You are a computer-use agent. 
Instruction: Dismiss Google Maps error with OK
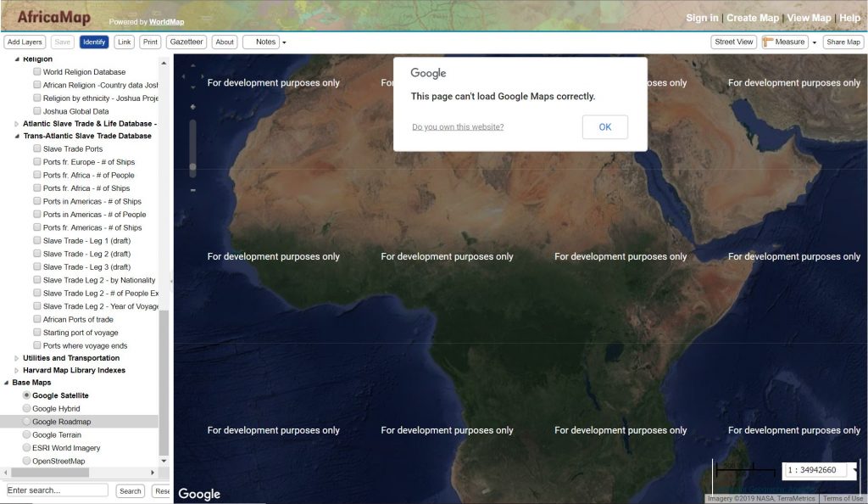[605, 126]
